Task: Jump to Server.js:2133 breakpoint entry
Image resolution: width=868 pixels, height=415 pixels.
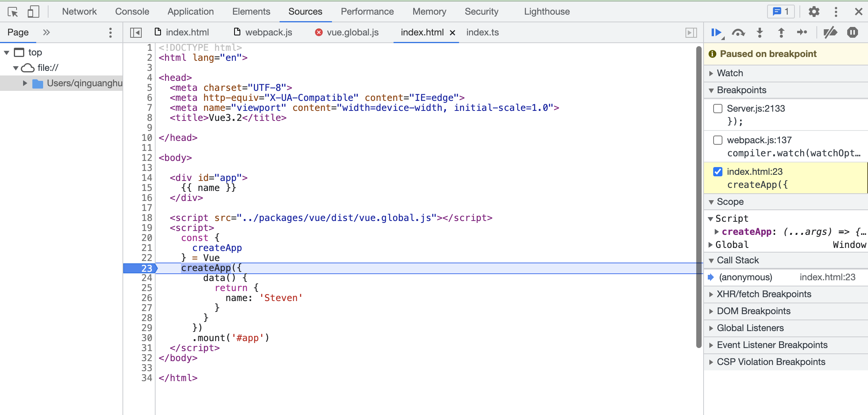Action: [x=786, y=115]
